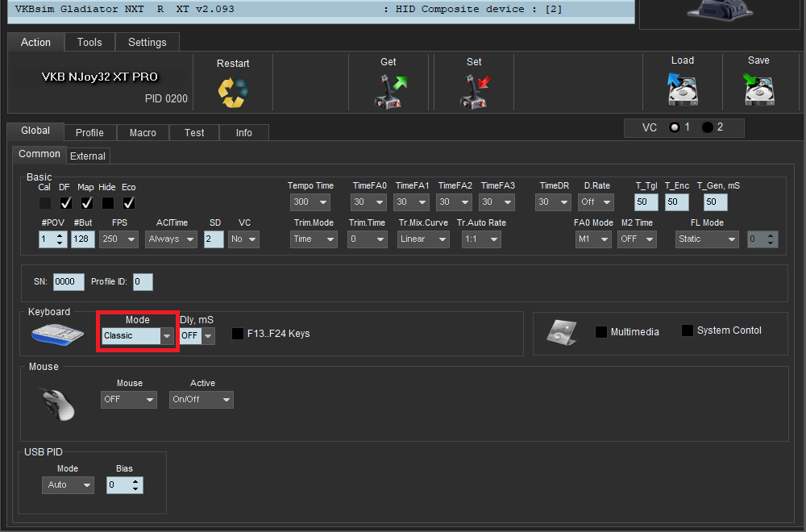Switch to the Common sub-tab

coord(39,154)
